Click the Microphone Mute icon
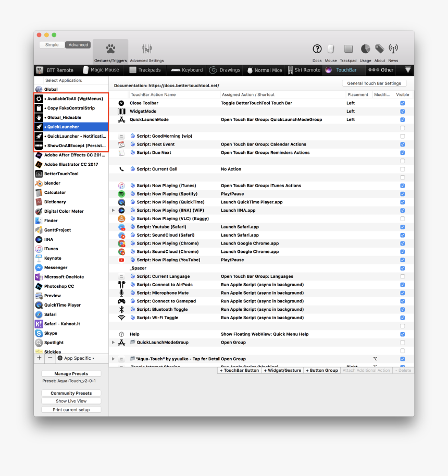Viewport: 448px width, 476px height. [121, 292]
